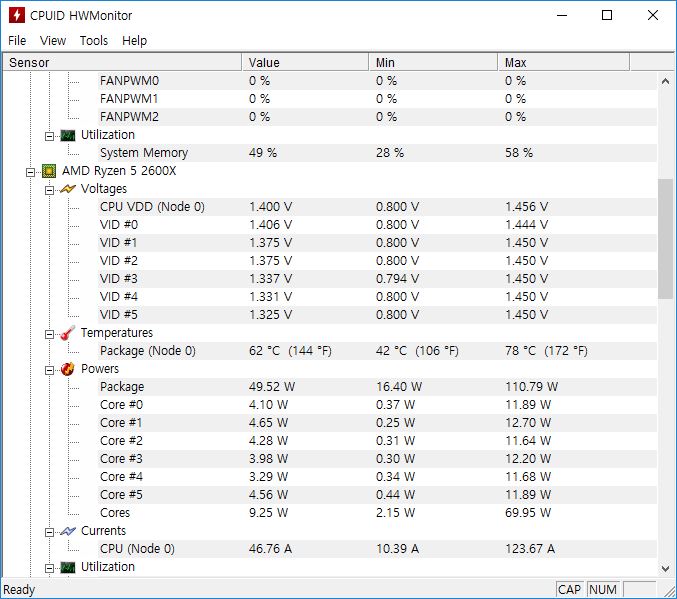Click the Ready status text
The image size is (677, 599).
pos(19,589)
